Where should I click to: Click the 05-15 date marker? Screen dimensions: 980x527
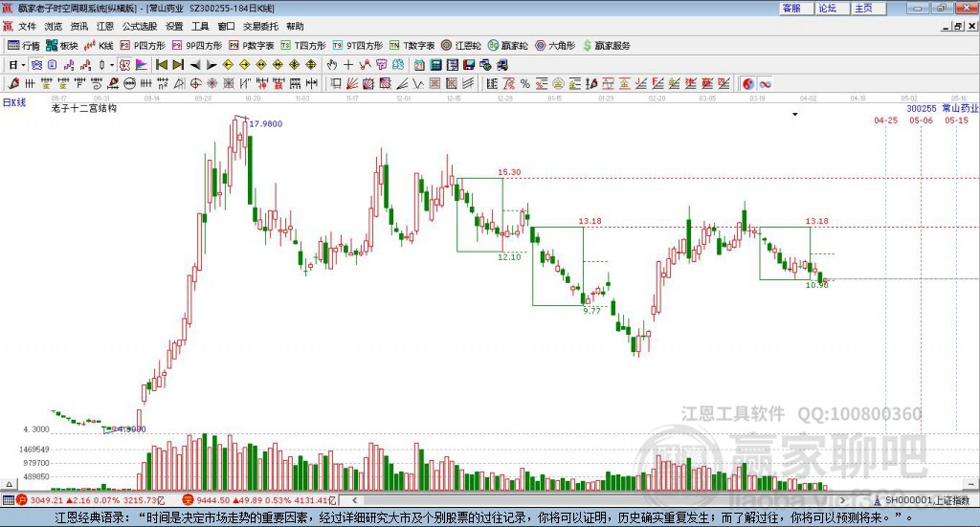tap(956, 121)
